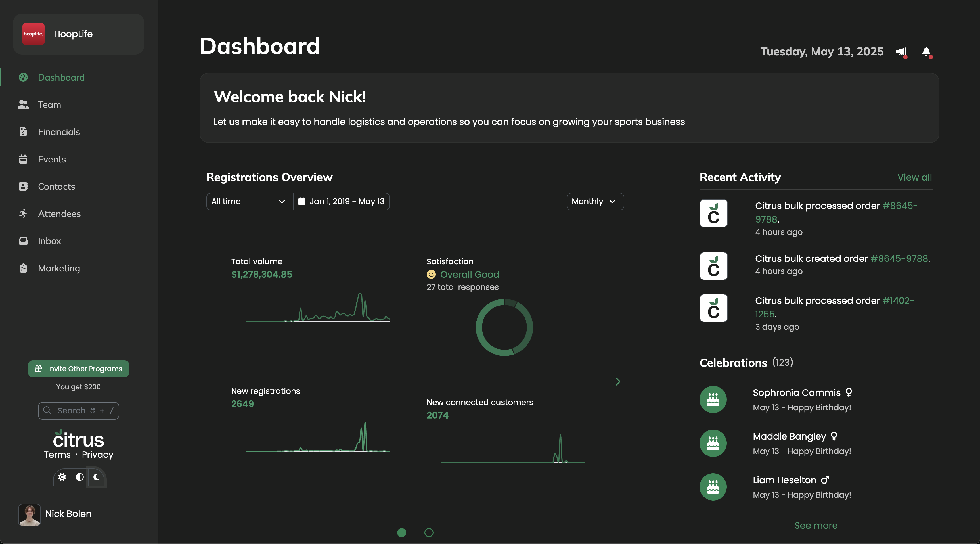980x544 pixels.
Task: Go to the Financials menu item
Action: point(59,132)
